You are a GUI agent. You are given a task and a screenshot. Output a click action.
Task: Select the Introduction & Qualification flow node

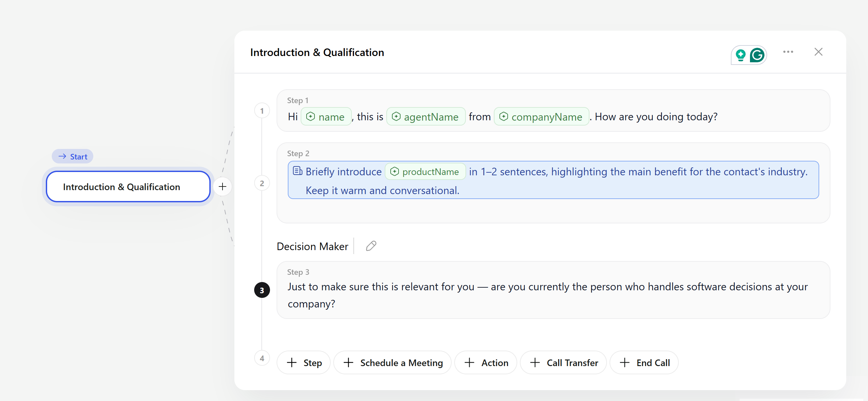pyautogui.click(x=128, y=187)
